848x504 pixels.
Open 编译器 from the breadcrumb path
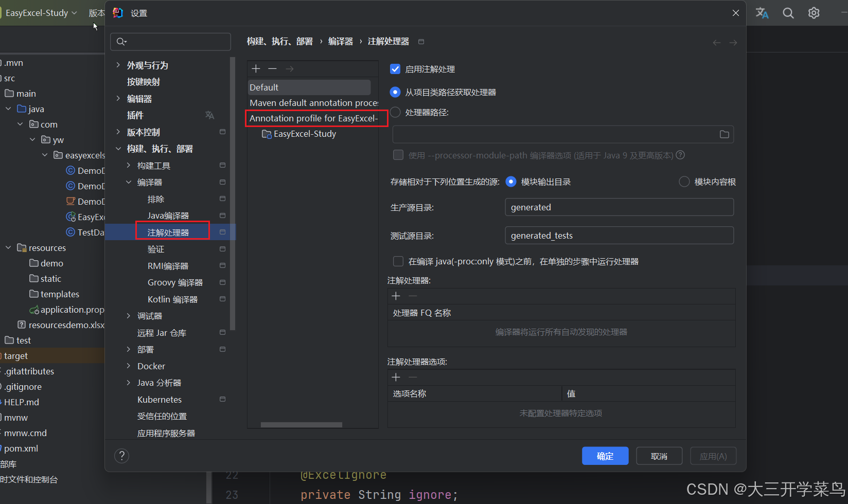pyautogui.click(x=340, y=41)
